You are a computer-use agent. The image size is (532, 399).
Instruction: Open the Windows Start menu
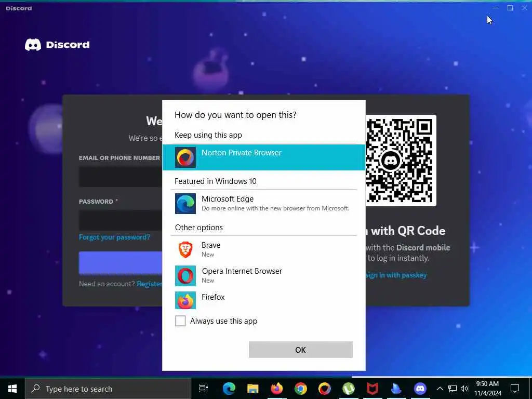12,389
